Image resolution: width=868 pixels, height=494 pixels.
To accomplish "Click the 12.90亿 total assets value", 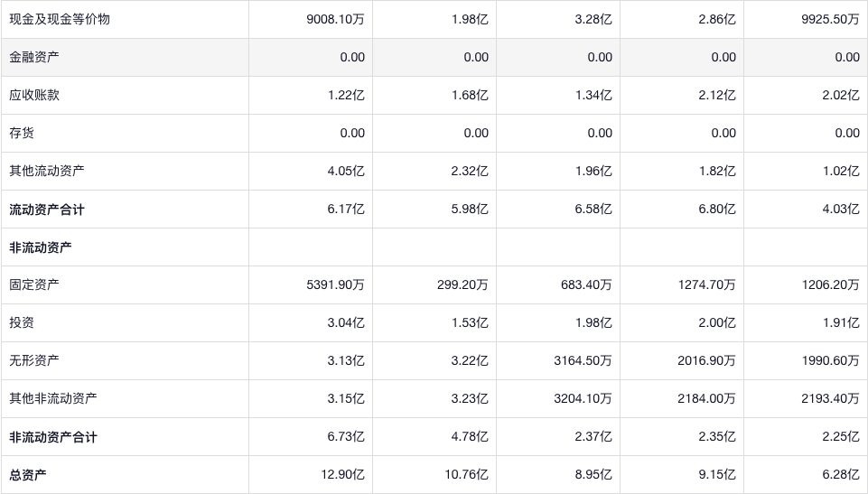I will [x=343, y=475].
